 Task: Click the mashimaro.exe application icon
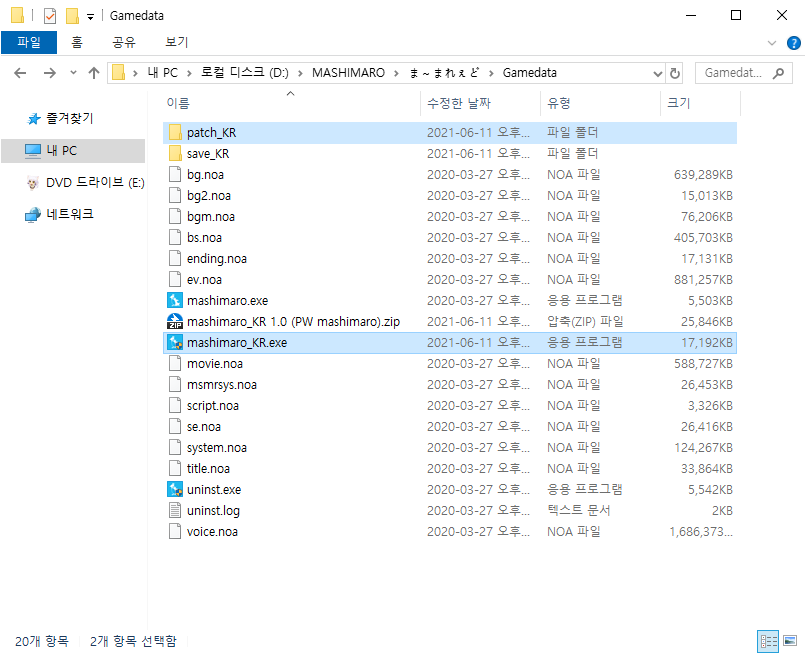(x=175, y=300)
